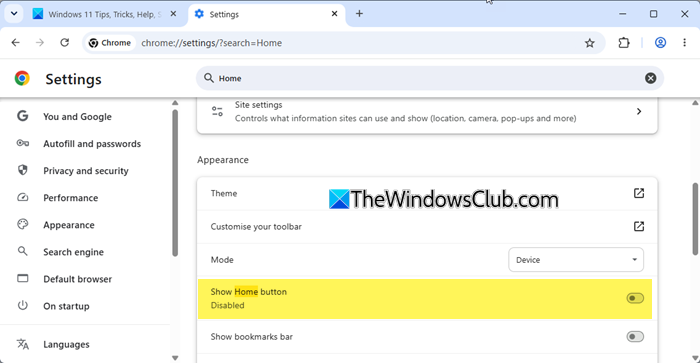Image resolution: width=700 pixels, height=363 pixels.
Task: Clear the settings search with X icon
Action: click(x=650, y=78)
